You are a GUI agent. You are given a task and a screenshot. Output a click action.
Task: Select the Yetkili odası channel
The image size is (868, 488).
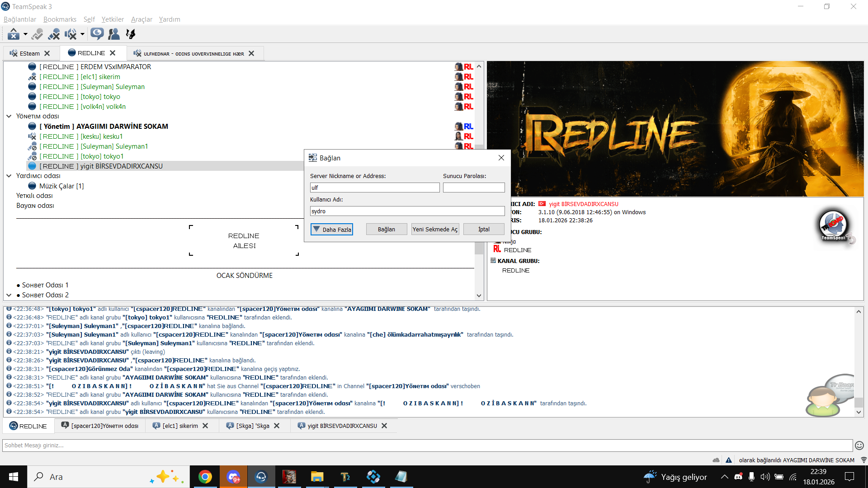pos(34,196)
